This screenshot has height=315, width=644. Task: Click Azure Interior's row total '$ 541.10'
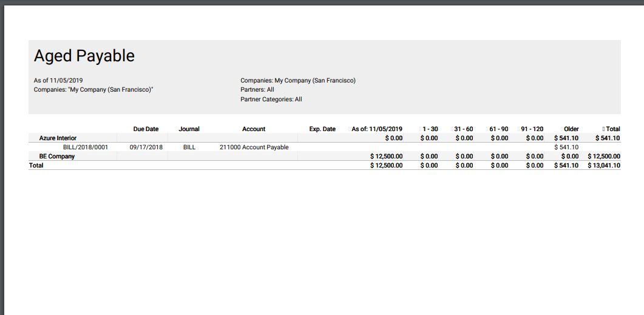coord(608,138)
